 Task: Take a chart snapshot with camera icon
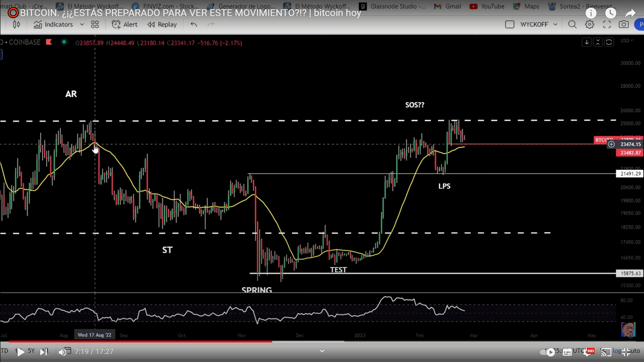coord(623,25)
